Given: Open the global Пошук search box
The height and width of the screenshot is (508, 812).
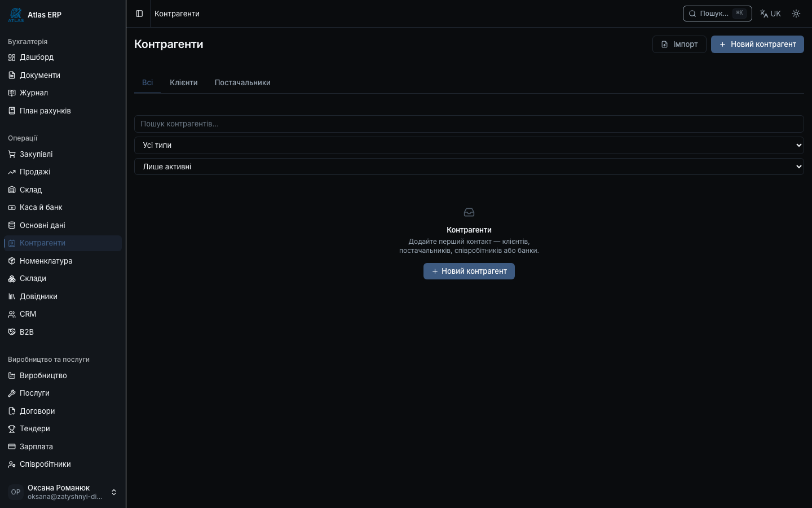Looking at the screenshot, I should coord(717,14).
